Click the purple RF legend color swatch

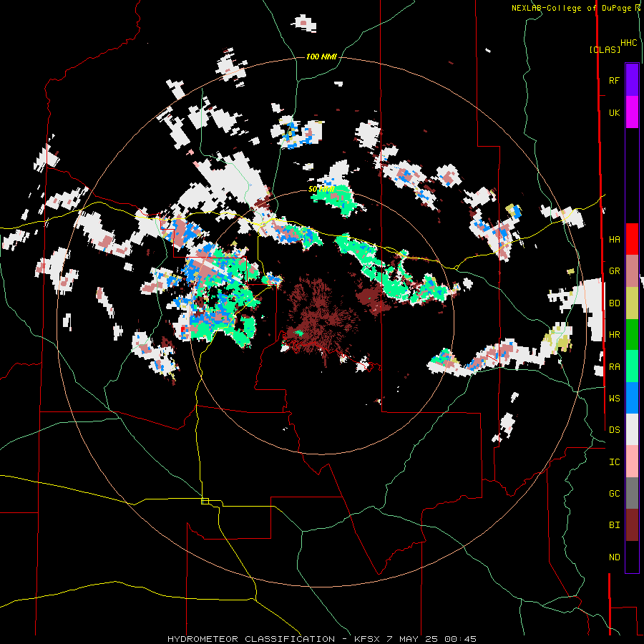tap(632, 80)
